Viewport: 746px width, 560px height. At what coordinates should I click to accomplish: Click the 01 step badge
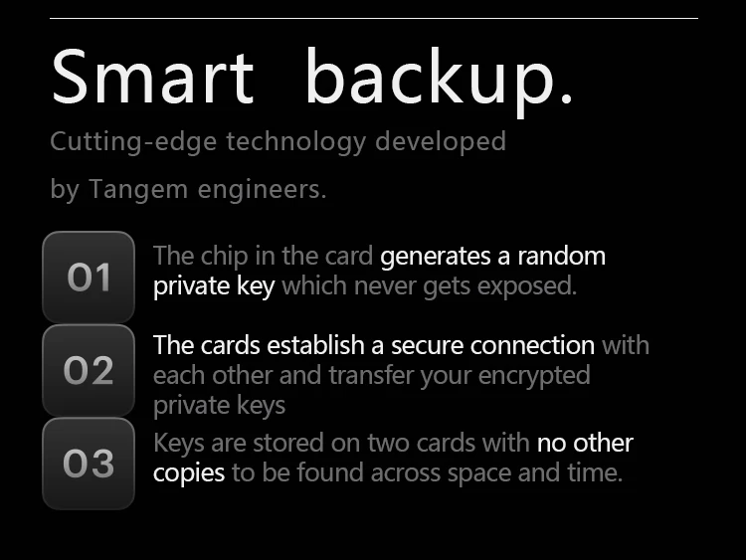pos(89,277)
